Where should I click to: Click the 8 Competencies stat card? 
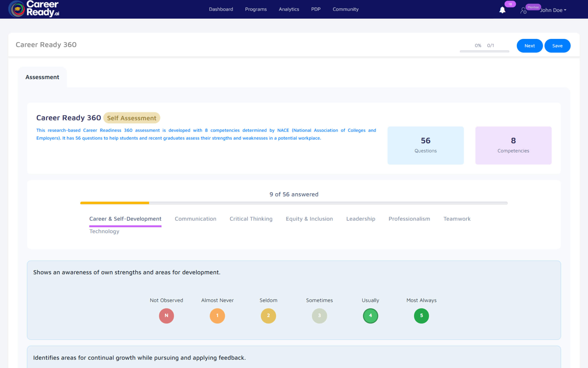coord(513,146)
